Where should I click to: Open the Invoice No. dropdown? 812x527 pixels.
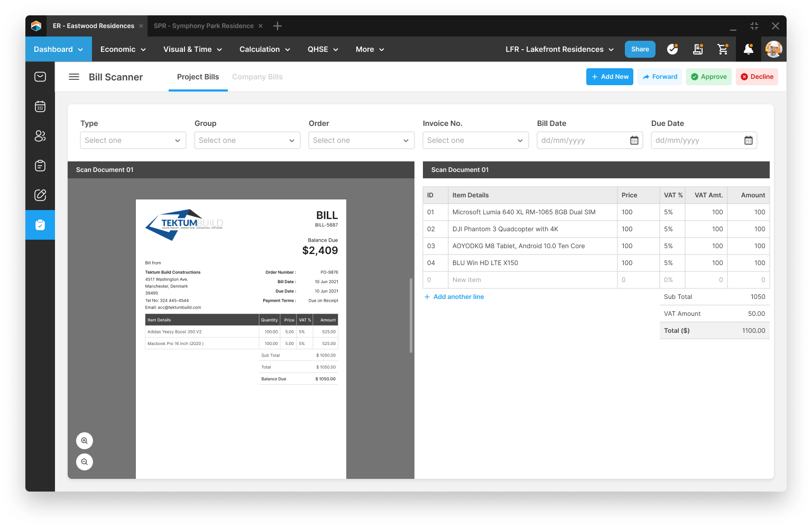(x=475, y=140)
